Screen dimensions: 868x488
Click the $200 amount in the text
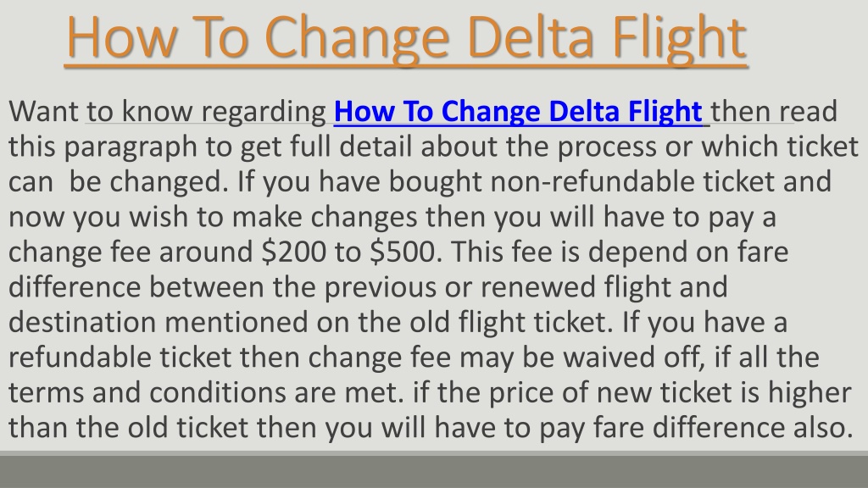(294, 251)
